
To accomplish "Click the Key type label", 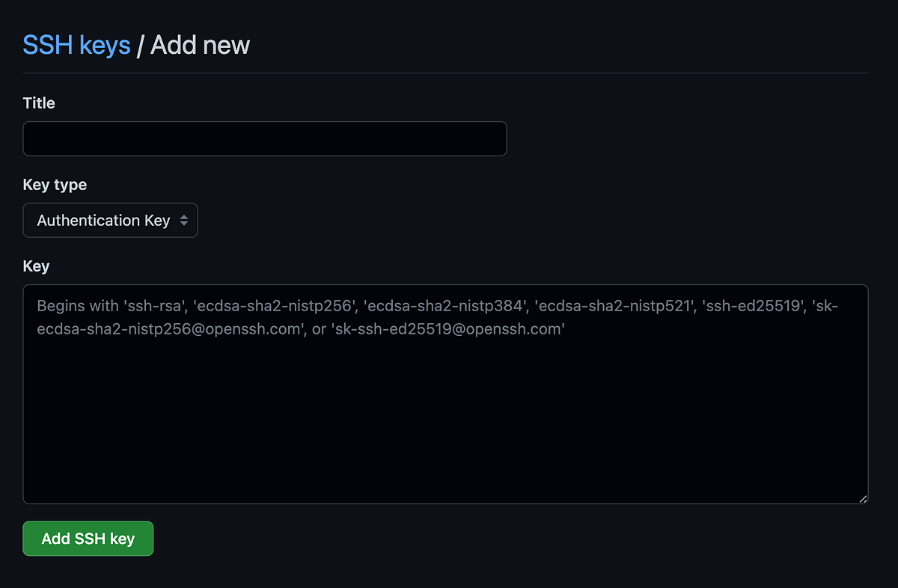I will pos(55,185).
